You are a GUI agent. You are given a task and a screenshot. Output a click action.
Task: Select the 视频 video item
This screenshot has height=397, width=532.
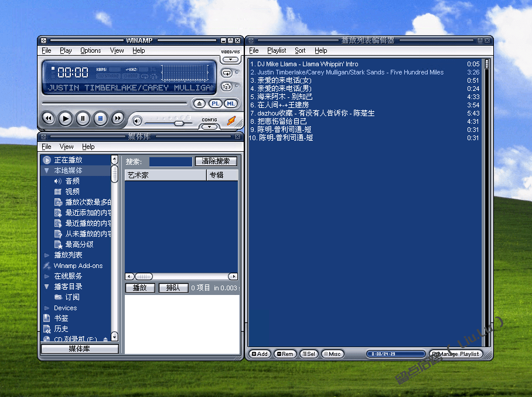[72, 192]
